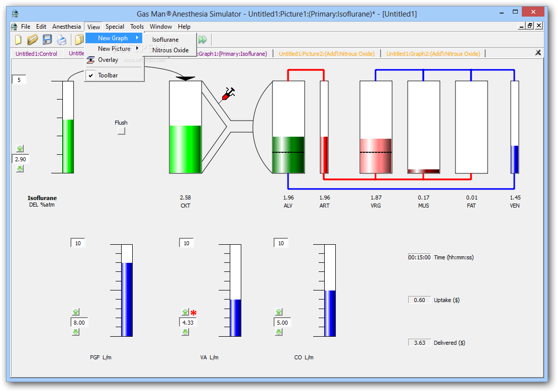Click the VEN venous compartment tube
The width and height of the screenshot is (558, 392).
tap(515, 127)
